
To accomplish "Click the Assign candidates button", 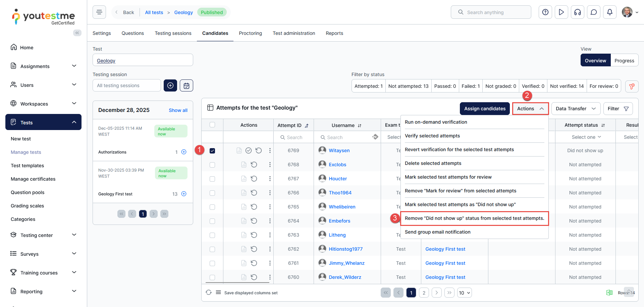I will [485, 109].
